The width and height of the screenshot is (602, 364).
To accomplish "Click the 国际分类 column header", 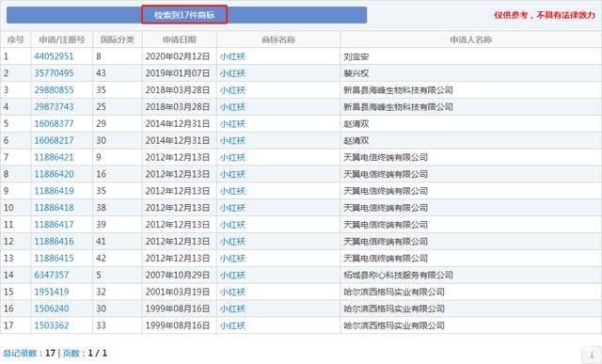I will click(x=117, y=40).
